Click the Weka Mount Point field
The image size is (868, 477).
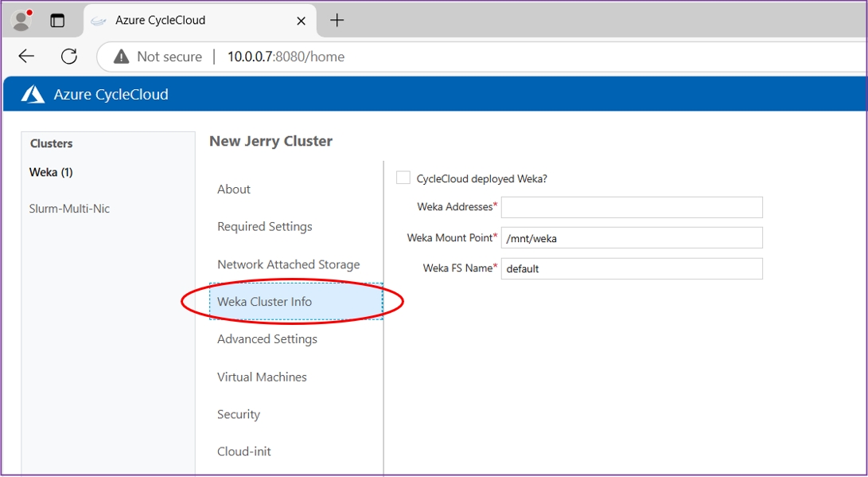click(x=631, y=238)
